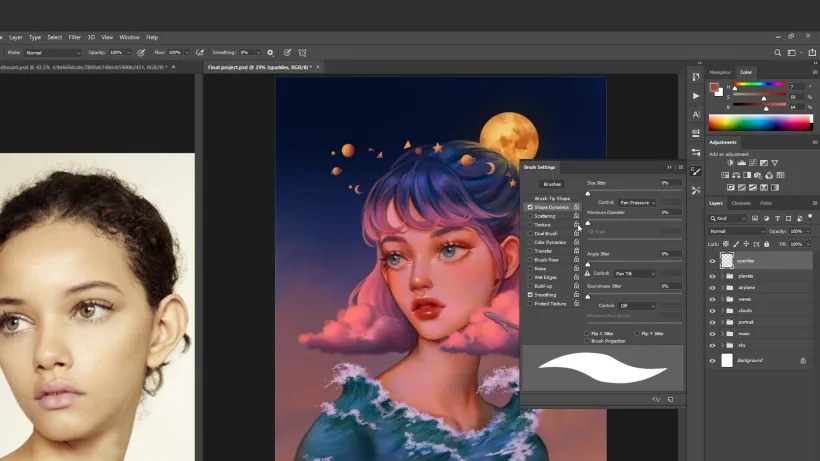Click the search magnifier icon
Image resolution: width=820 pixels, height=461 pixels.
tap(778, 53)
